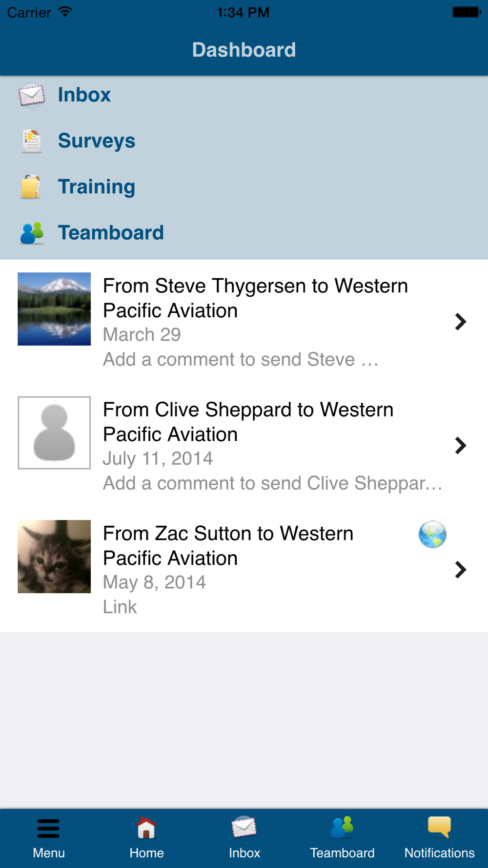Open the Surveys link
488x868 pixels.
(x=97, y=141)
